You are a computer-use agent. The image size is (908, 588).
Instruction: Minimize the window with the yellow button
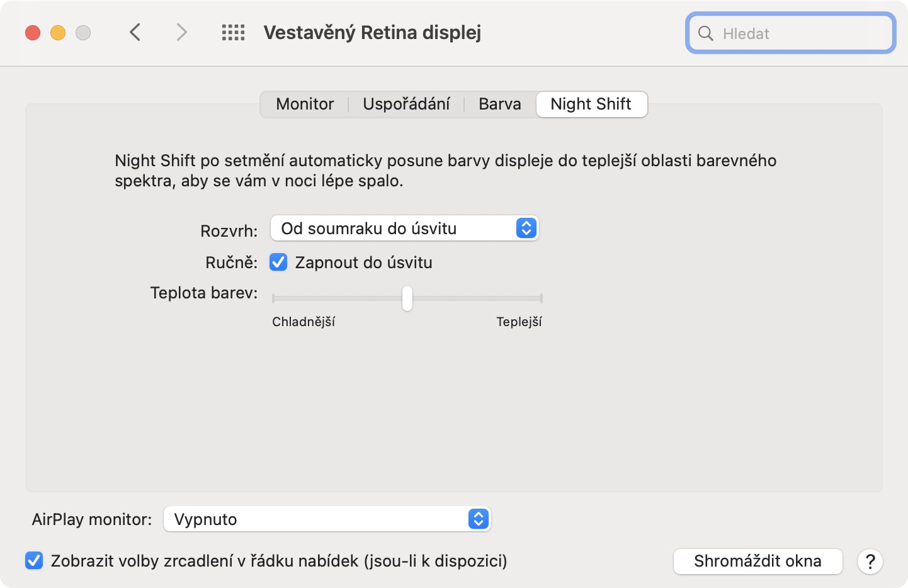pyautogui.click(x=58, y=33)
